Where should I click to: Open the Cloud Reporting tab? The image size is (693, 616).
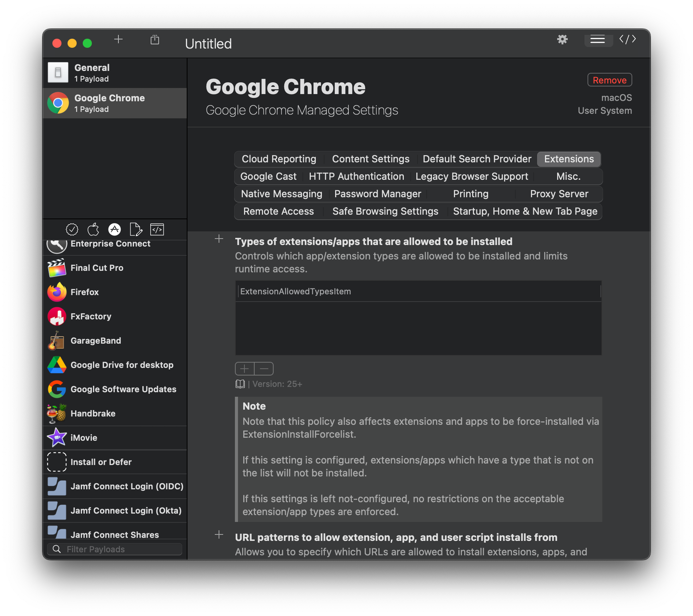tap(279, 159)
